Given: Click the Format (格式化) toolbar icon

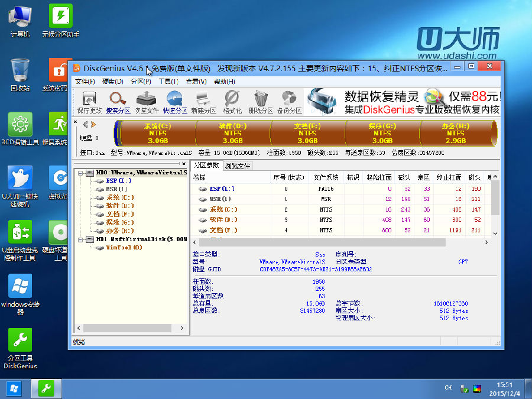Looking at the screenshot, I should point(232,102).
